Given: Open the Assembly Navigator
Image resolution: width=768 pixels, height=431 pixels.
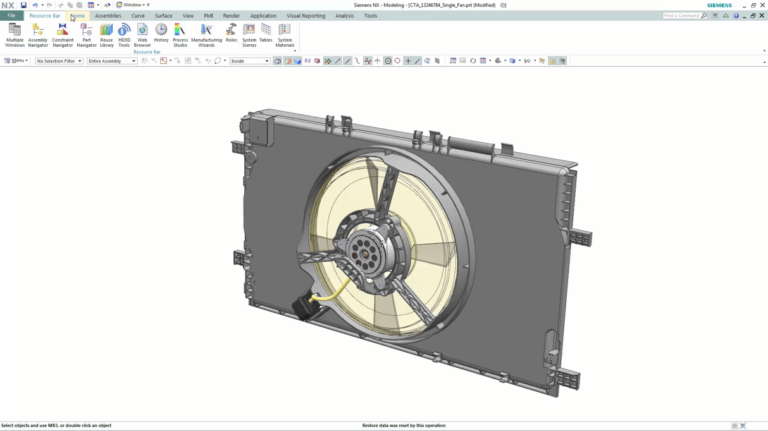Looking at the screenshot, I should point(38,35).
